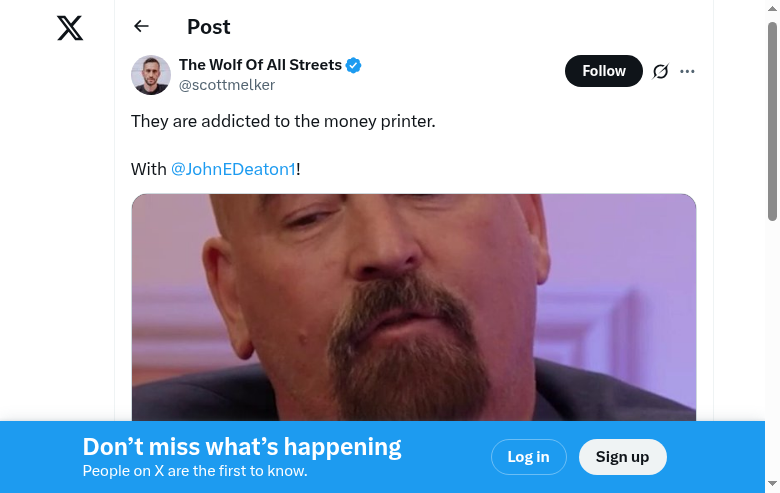Click the scrollbar down arrow
The image size is (780, 493).
(772, 485)
